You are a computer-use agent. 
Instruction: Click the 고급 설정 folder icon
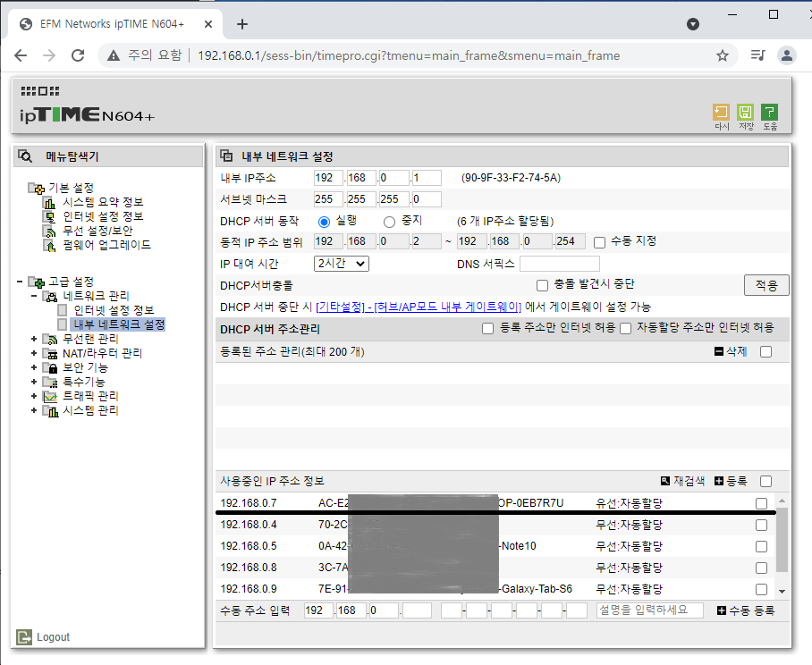click(x=37, y=282)
